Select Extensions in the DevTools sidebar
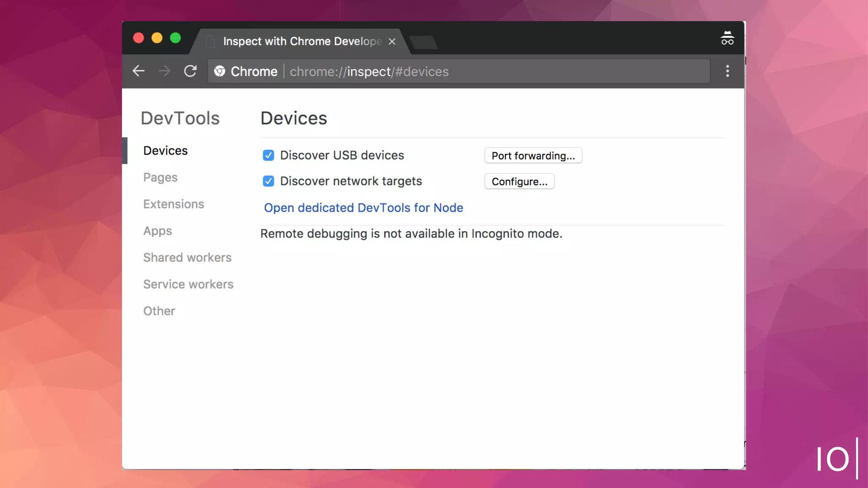The image size is (868, 488). click(x=173, y=204)
